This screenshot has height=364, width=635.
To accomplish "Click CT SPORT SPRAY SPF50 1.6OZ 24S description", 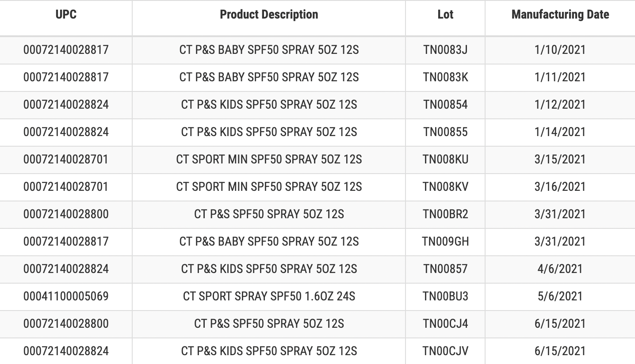I will (269, 296).
